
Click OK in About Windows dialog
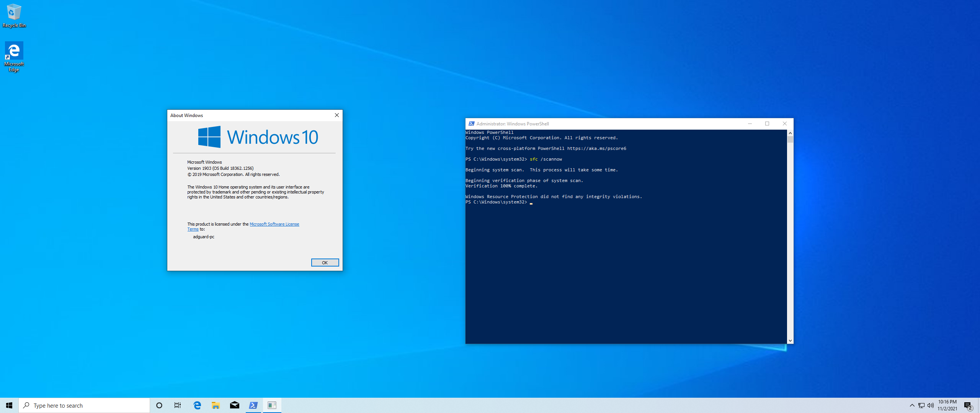coord(325,263)
